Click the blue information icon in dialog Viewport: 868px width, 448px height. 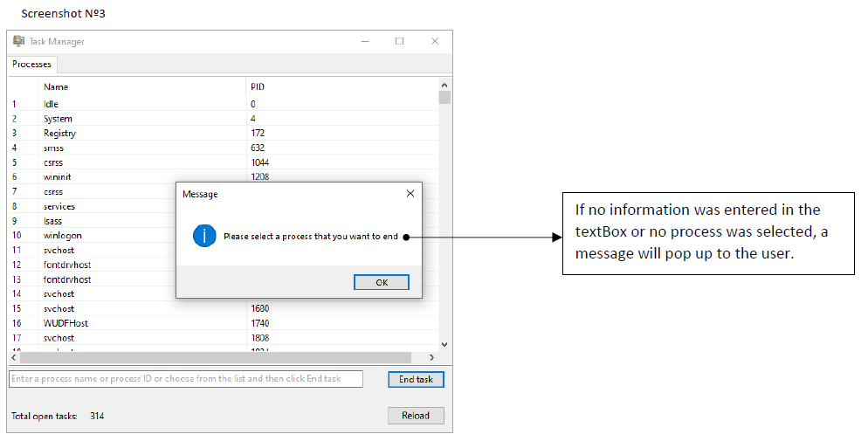[x=204, y=236]
